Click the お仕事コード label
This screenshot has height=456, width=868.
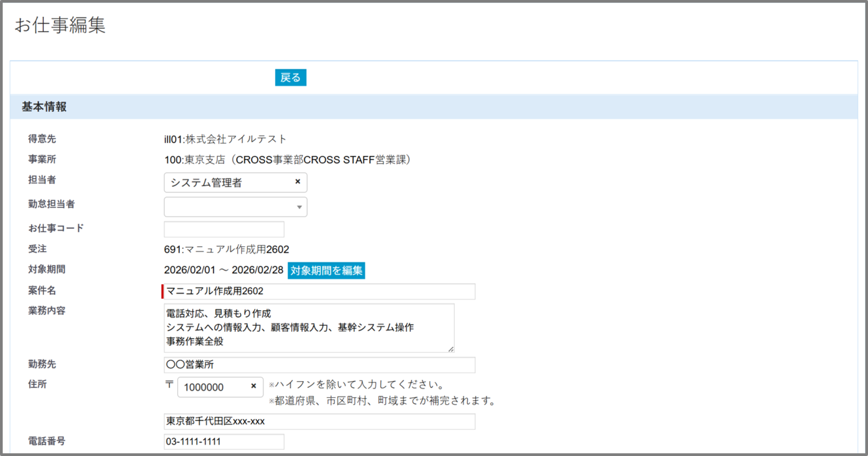point(56,228)
